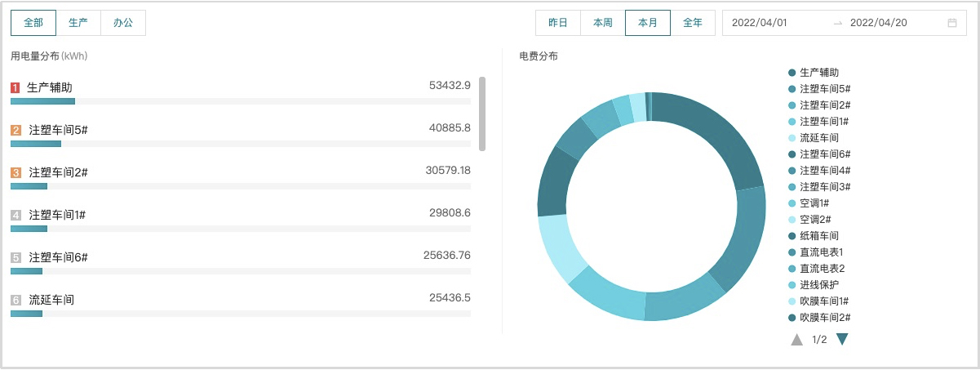This screenshot has height=370, width=980.
Task: Click rank 2 badge for 注塑车间5#
Action: coord(16,130)
